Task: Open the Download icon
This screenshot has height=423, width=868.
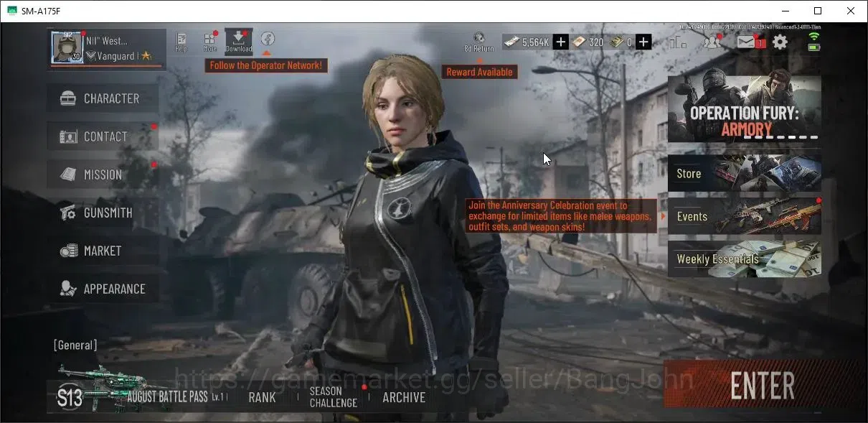Action: pyautogui.click(x=239, y=41)
